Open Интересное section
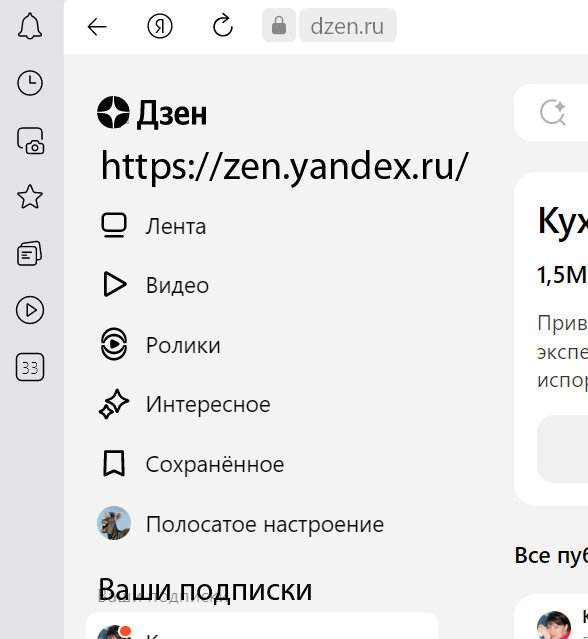This screenshot has height=639, width=588. 184,404
